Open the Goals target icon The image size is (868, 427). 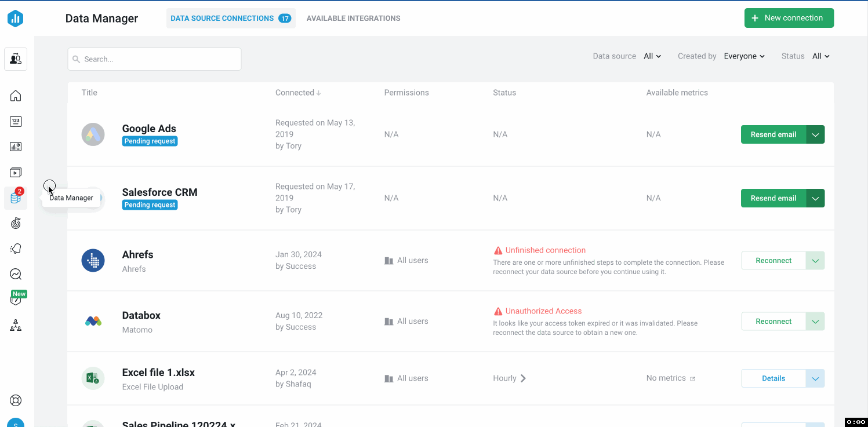[16, 223]
